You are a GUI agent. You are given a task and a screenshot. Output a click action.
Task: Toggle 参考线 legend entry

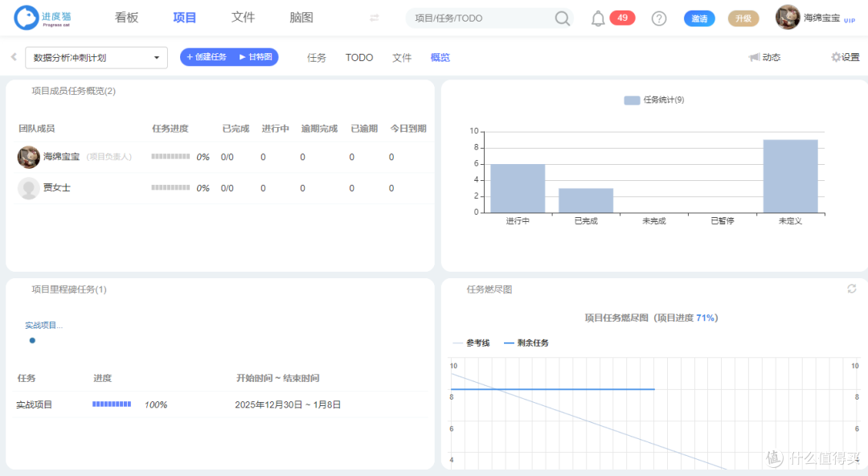[471, 343]
